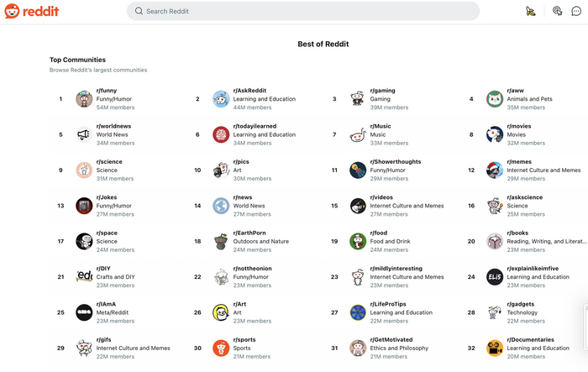Click the r/DIY community avatar
The width and height of the screenshot is (588, 372).
click(84, 277)
